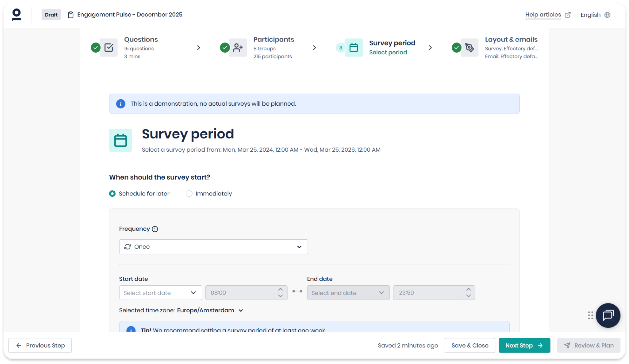629x364 pixels.
Task: Click the Next Step button
Action: pyautogui.click(x=524, y=345)
